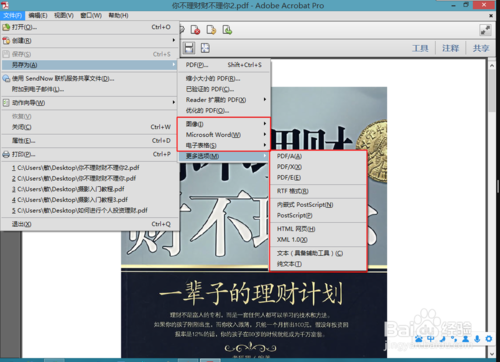The width and height of the screenshot is (500, 362).
Task: Open the 帮助(H) menu
Action: [x=118, y=16]
